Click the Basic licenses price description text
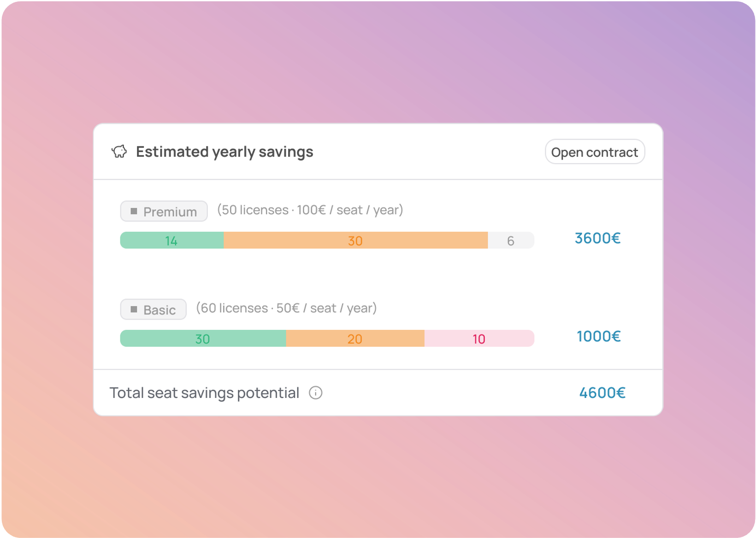 coord(286,308)
